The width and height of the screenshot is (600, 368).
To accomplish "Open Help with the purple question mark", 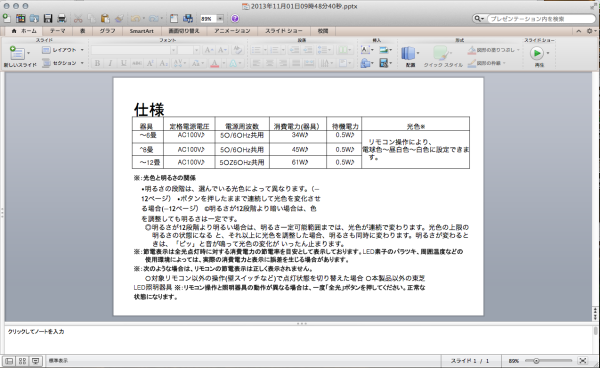I will (x=235, y=18).
